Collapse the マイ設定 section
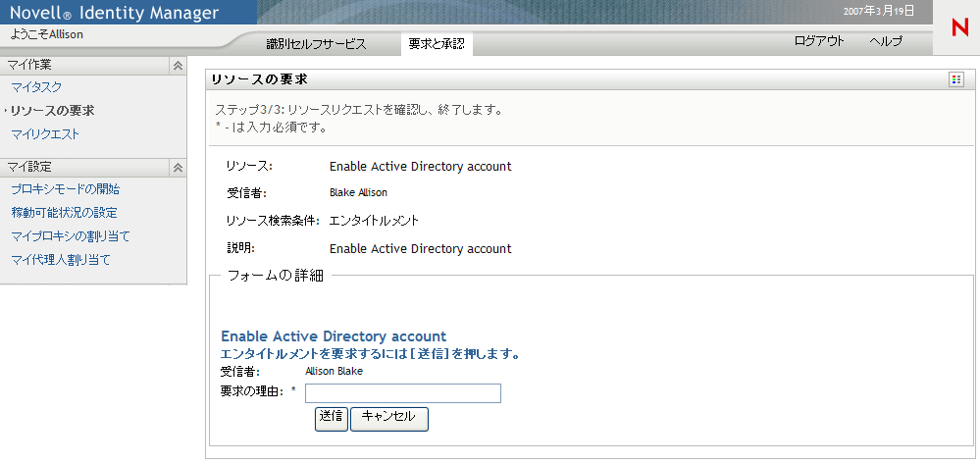Screen dimensions: 980x463 point(178,168)
